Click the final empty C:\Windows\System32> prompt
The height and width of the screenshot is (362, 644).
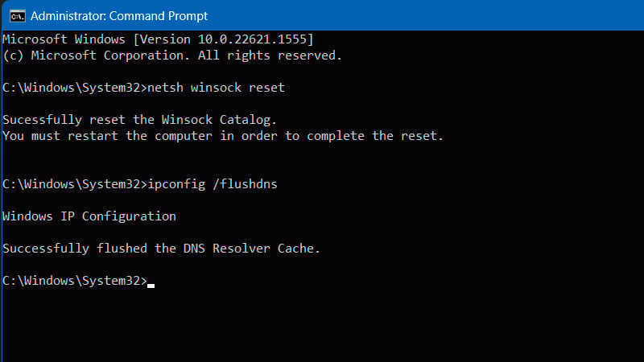pyautogui.click(x=74, y=281)
